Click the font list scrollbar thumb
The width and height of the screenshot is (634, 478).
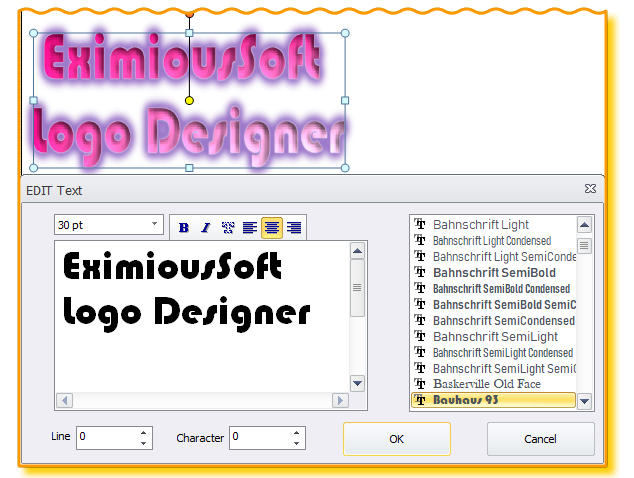click(584, 245)
